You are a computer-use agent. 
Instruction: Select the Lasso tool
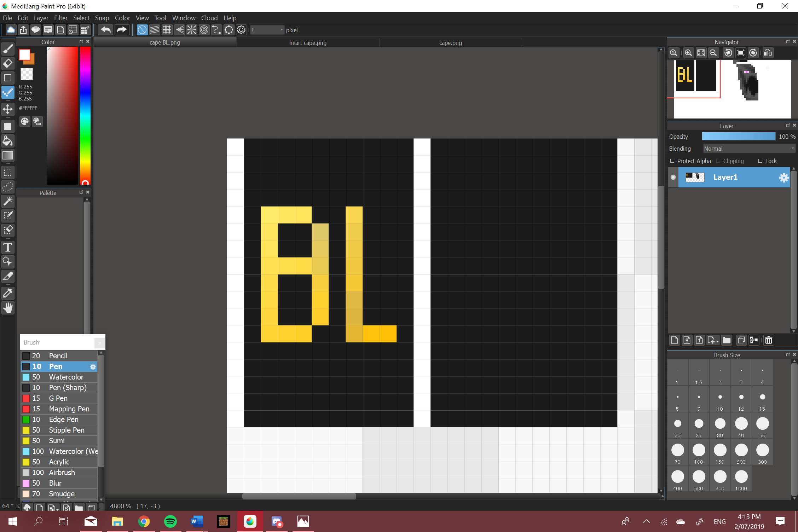point(8,187)
